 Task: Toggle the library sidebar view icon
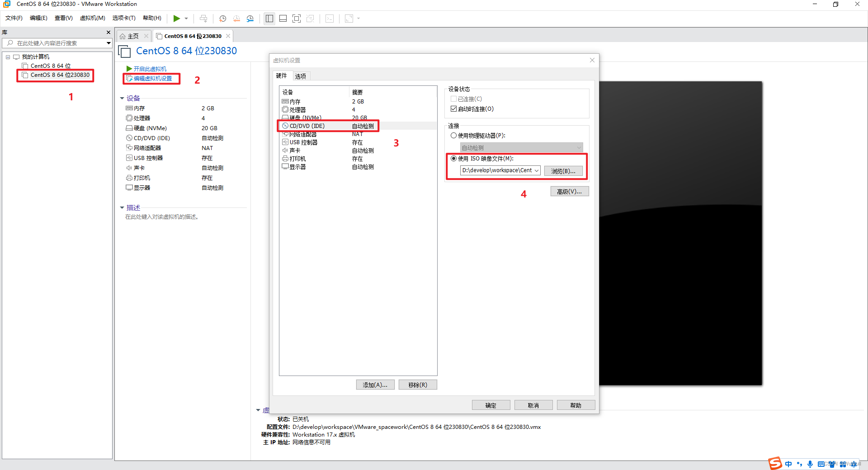tap(269, 19)
